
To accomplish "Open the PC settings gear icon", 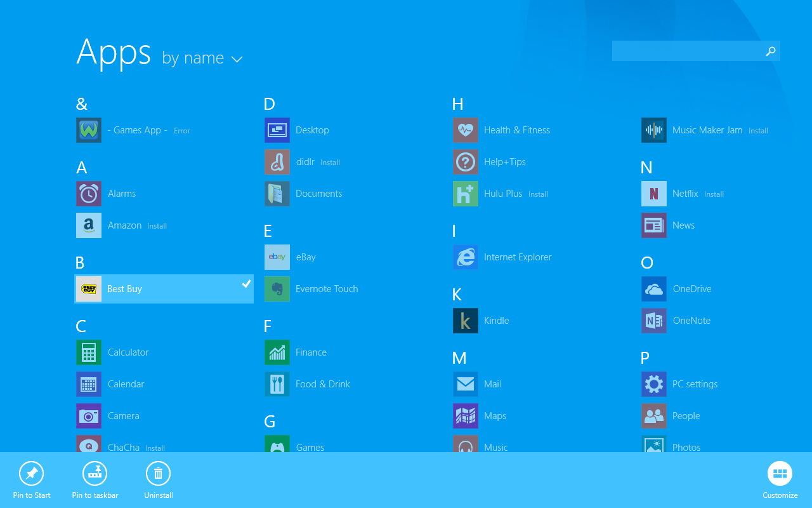I will pyautogui.click(x=654, y=384).
